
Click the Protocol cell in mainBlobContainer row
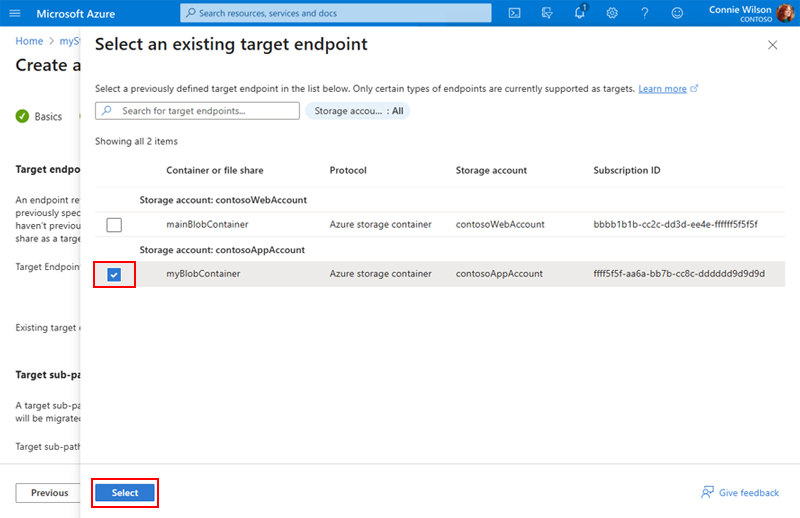coord(381,225)
